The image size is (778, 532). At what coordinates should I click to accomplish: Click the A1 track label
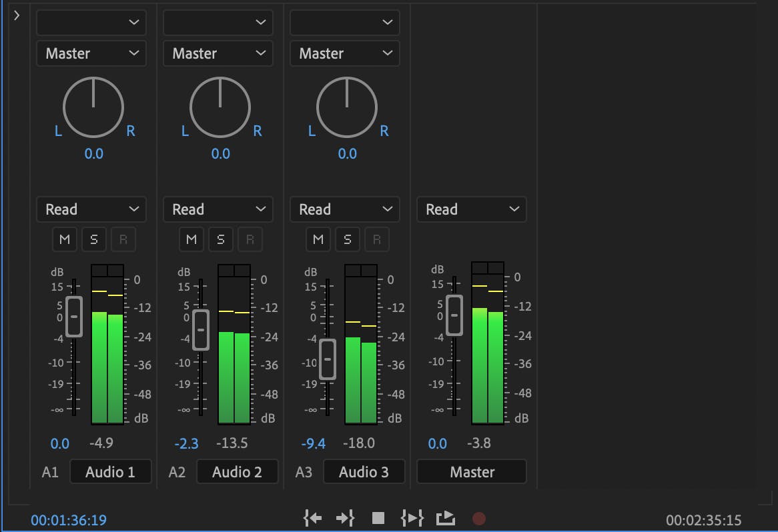(50, 472)
